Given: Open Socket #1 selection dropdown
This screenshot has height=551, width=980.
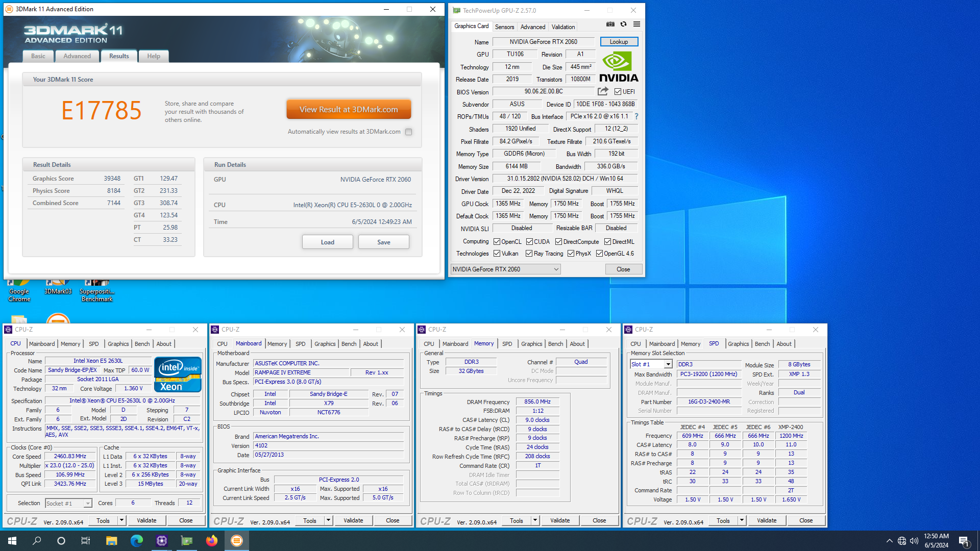Looking at the screenshot, I should click(x=68, y=504).
